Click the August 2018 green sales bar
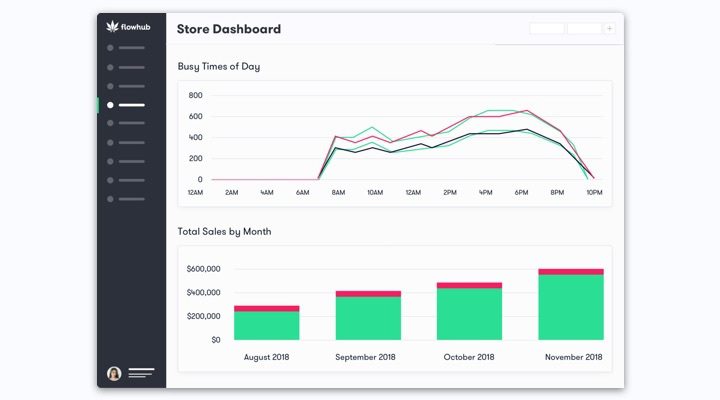Screen dimensions: 720x400 [266, 326]
